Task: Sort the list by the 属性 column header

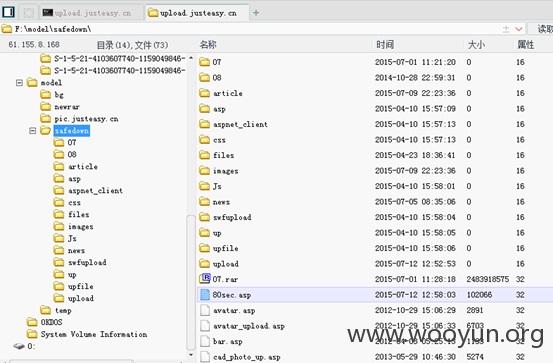Action: [525, 44]
